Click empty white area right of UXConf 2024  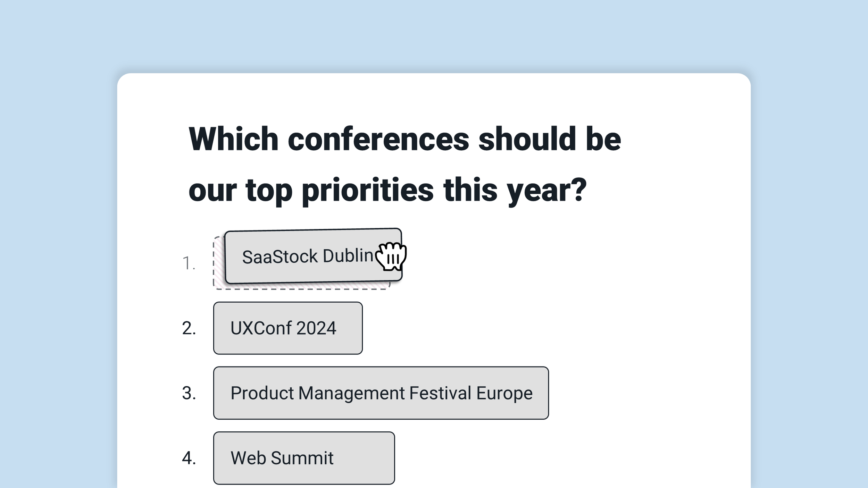(x=521, y=328)
